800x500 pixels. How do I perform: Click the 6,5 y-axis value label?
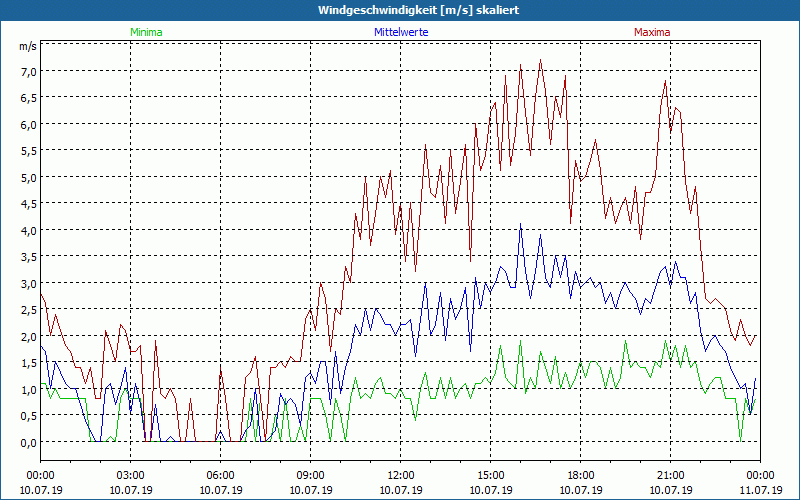point(26,98)
